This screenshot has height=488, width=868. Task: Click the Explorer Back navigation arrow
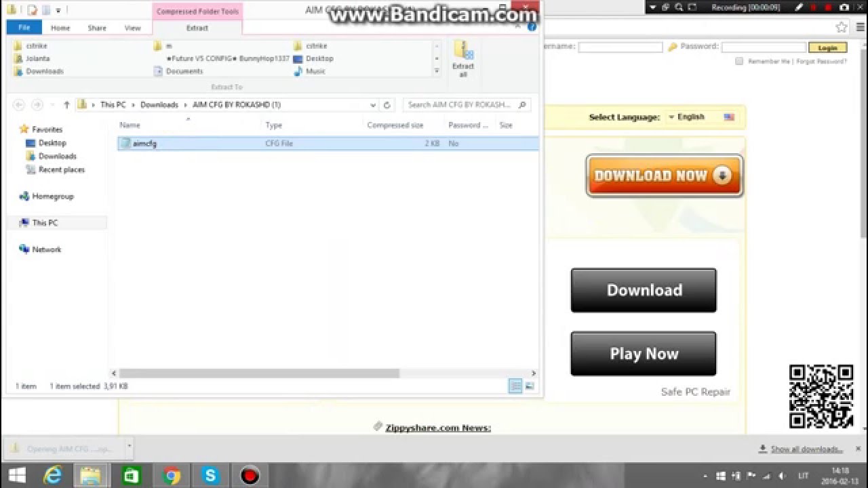tap(19, 105)
